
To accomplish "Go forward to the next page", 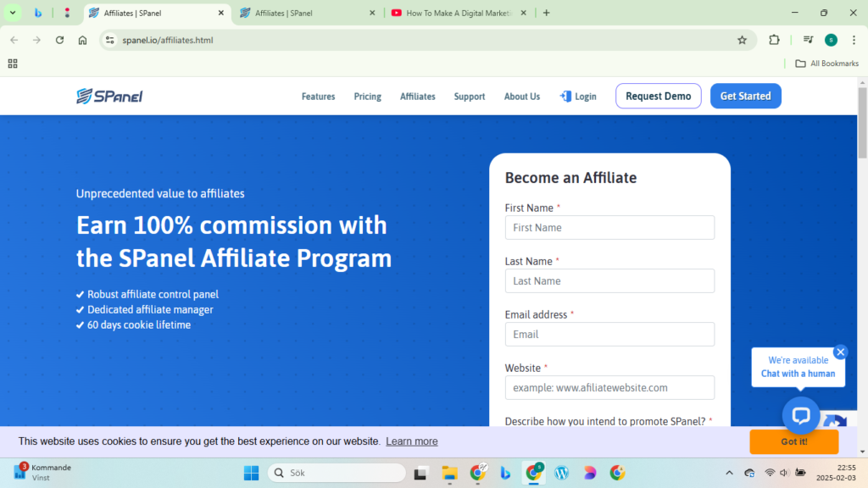I will coord(36,40).
